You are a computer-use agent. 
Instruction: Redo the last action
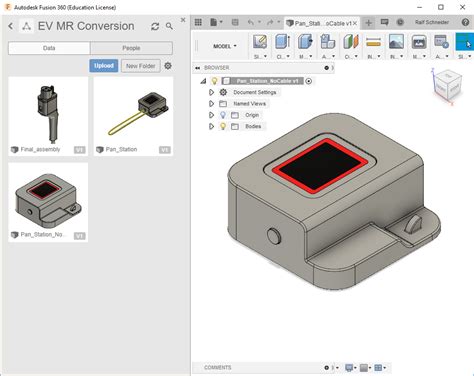[270, 22]
